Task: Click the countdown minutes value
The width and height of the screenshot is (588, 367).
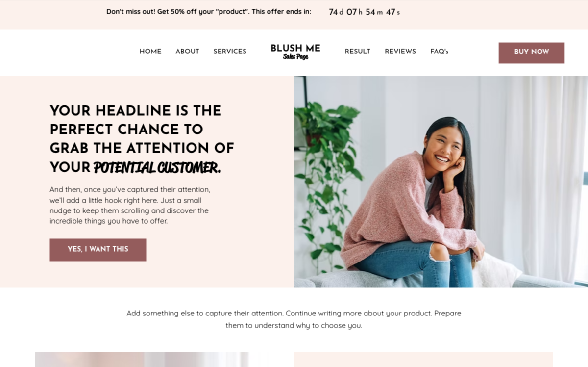Action: (x=370, y=12)
